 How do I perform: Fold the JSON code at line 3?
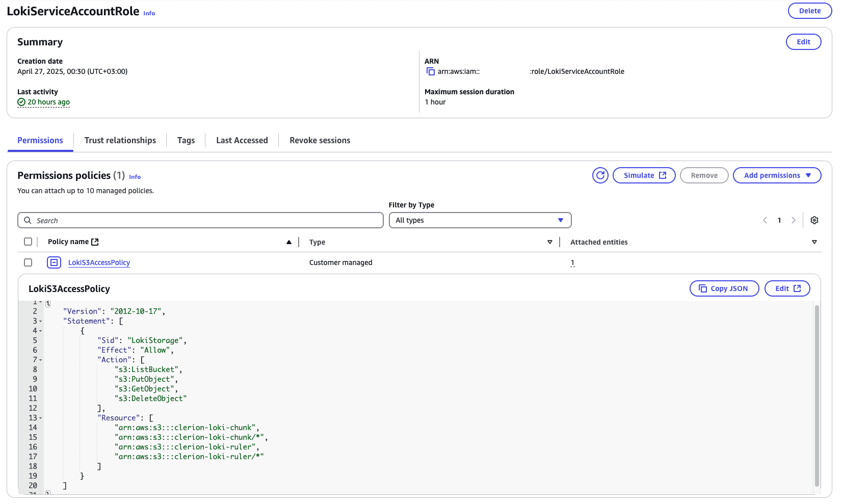pyautogui.click(x=40, y=321)
